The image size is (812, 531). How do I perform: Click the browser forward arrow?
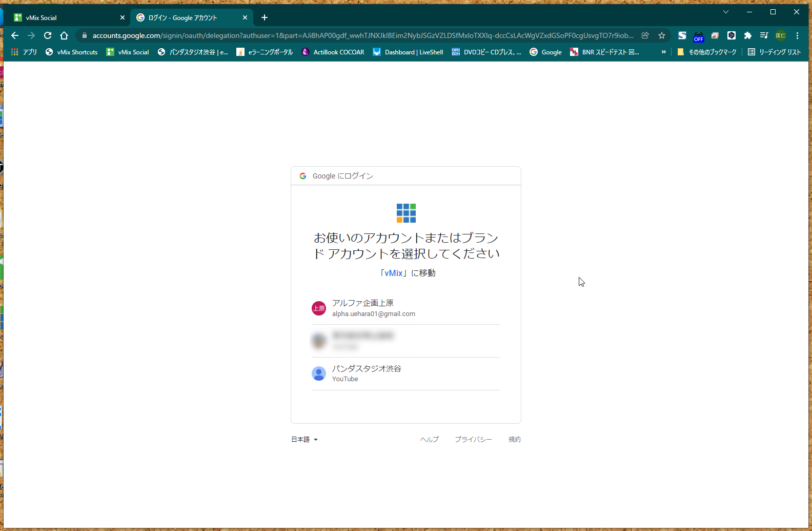pos(31,35)
